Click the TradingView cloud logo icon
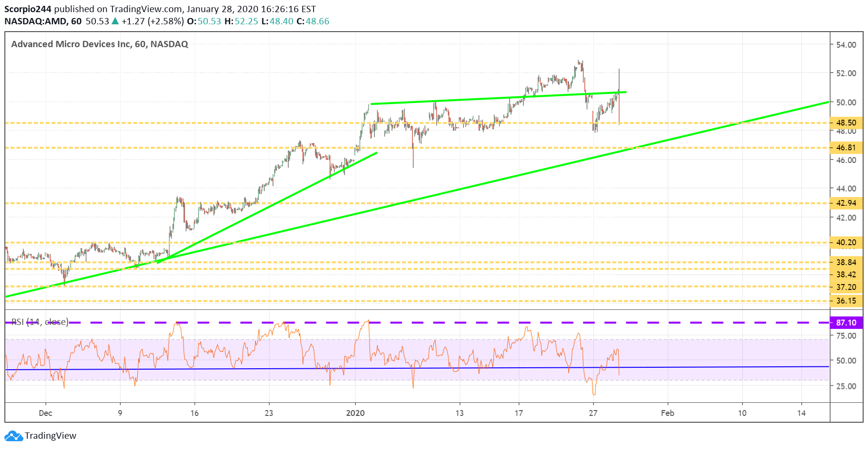The width and height of the screenshot is (868, 449). (x=14, y=435)
